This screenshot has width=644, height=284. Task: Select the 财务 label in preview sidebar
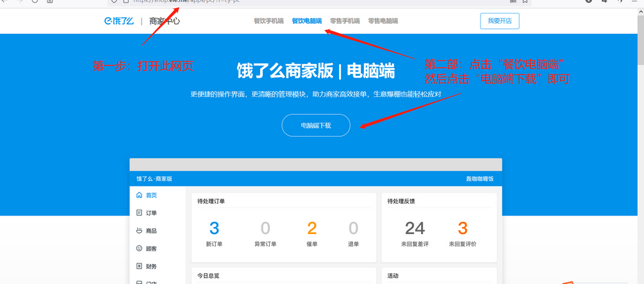(152, 266)
